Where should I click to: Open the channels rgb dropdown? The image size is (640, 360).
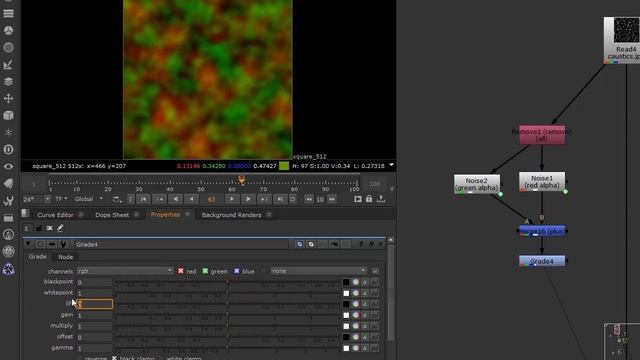(125, 271)
